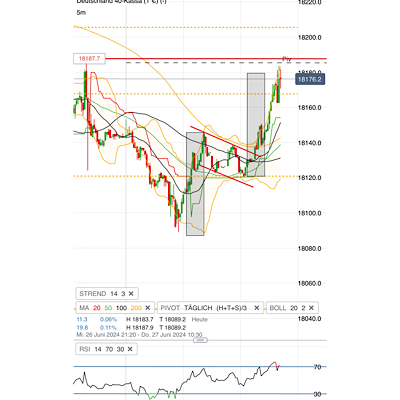Screen dimensions: 400x400
Task: Click the 18120.0 price axis label
Action: coord(309,178)
